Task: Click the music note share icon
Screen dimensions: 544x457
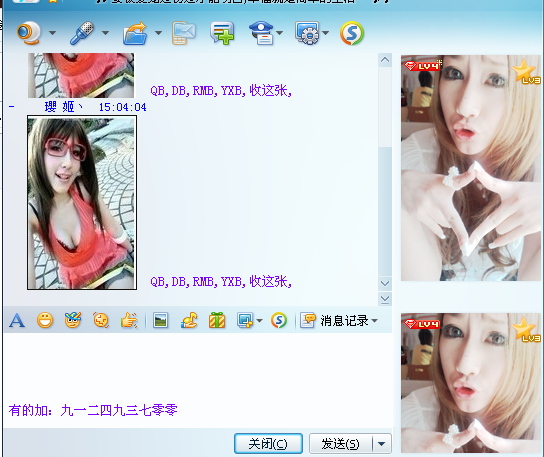Action: click(x=189, y=320)
